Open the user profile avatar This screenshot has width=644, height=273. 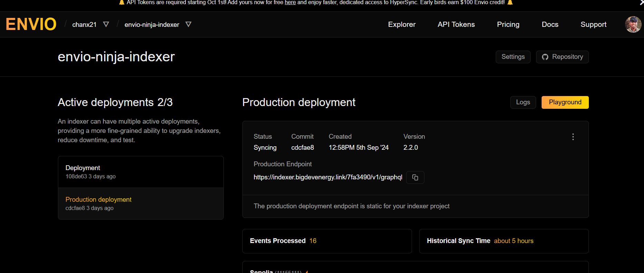(x=633, y=24)
